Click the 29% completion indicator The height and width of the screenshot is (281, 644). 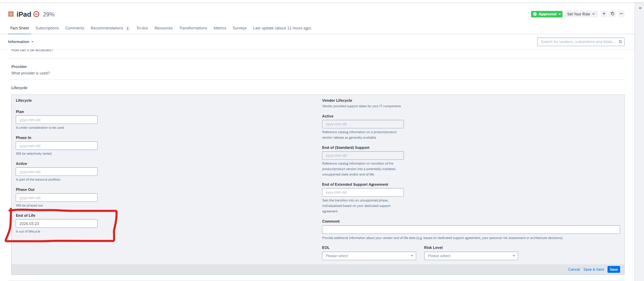pyautogui.click(x=49, y=14)
